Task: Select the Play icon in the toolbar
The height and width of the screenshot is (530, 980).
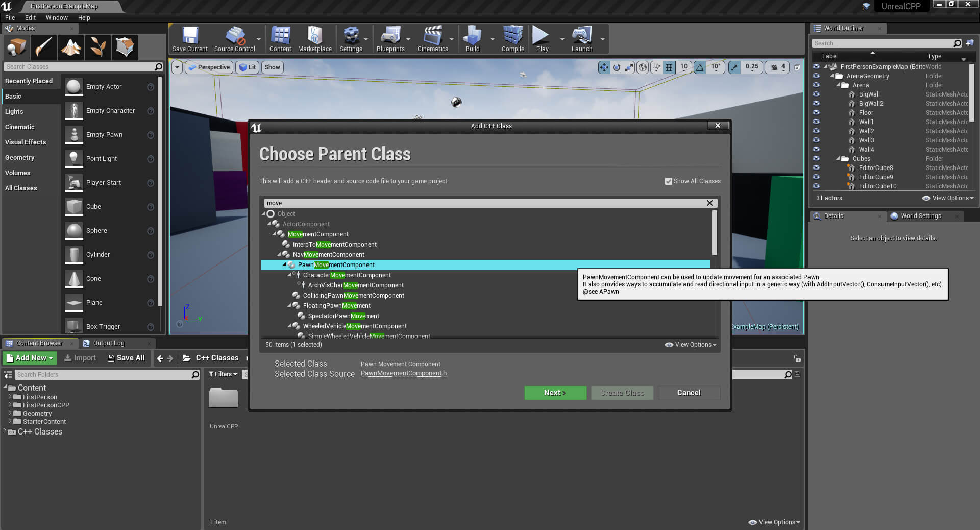Action: (x=541, y=36)
